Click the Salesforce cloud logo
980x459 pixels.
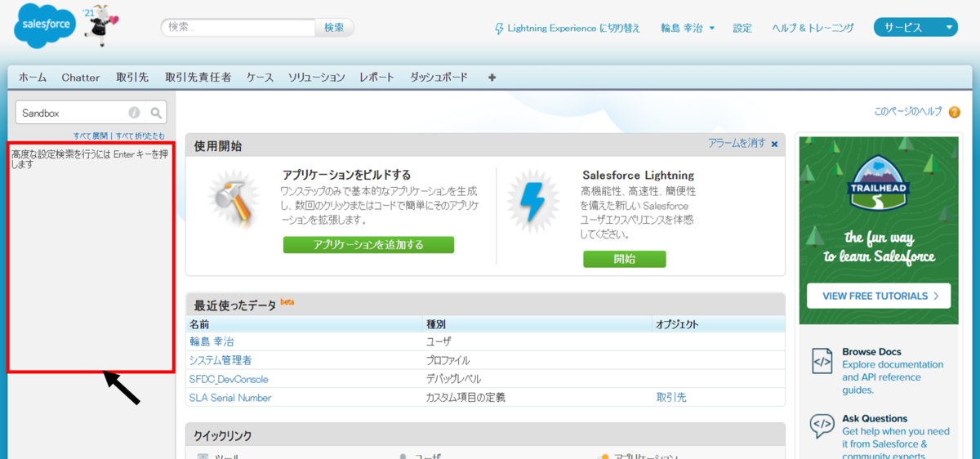pyautogui.click(x=45, y=25)
